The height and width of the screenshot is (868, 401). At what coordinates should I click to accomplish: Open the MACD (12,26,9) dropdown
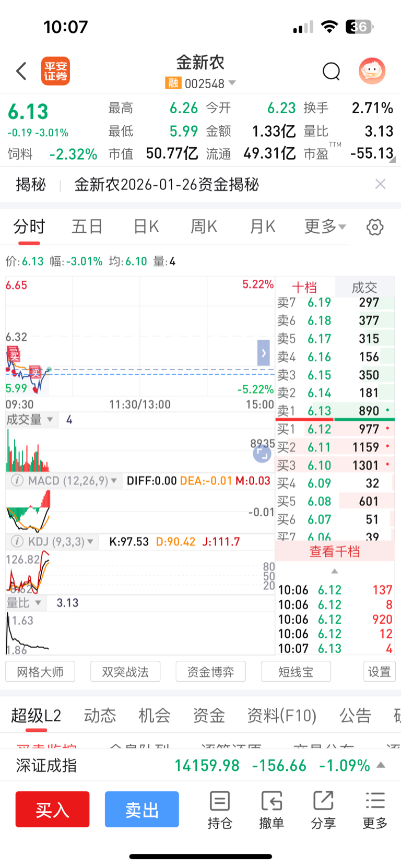coord(73,481)
